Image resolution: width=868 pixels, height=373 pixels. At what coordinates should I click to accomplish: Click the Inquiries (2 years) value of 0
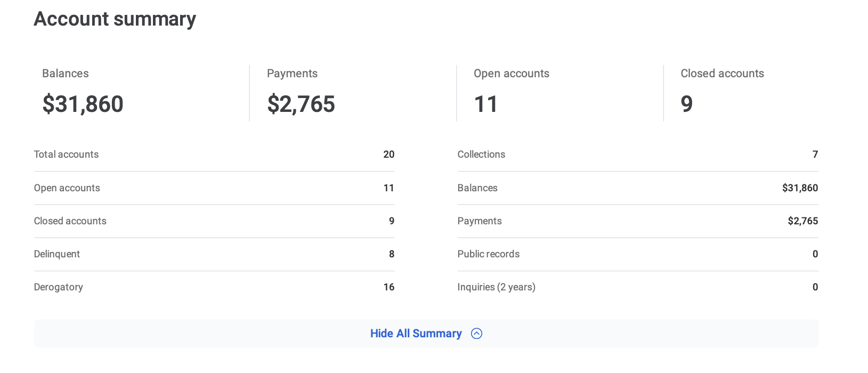click(815, 287)
